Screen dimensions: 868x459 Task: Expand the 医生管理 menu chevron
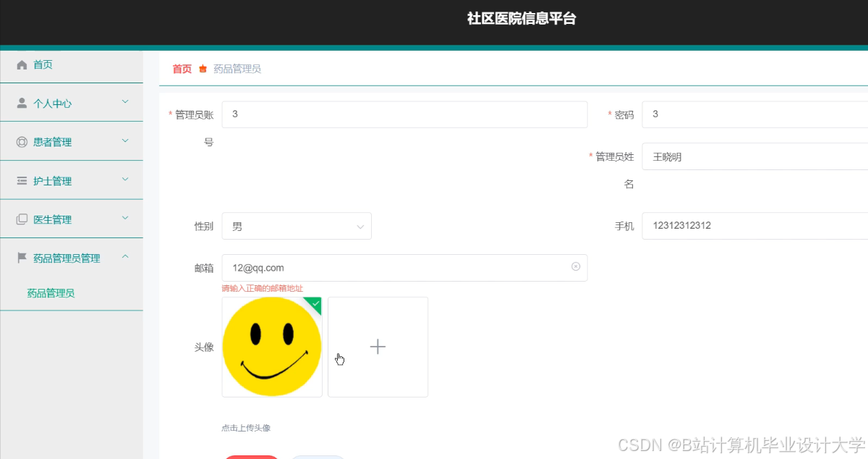[x=125, y=218]
